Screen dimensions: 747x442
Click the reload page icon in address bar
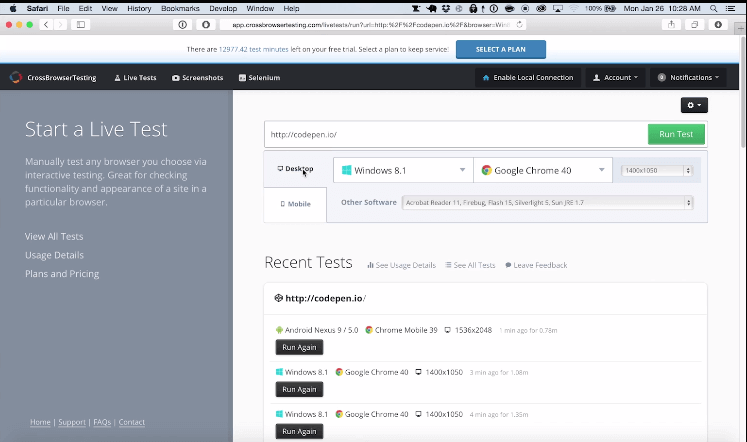[519, 24]
